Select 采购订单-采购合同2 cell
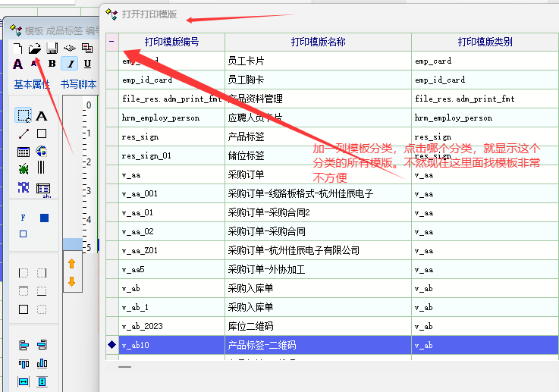Image resolution: width=559 pixels, height=392 pixels. [318, 212]
